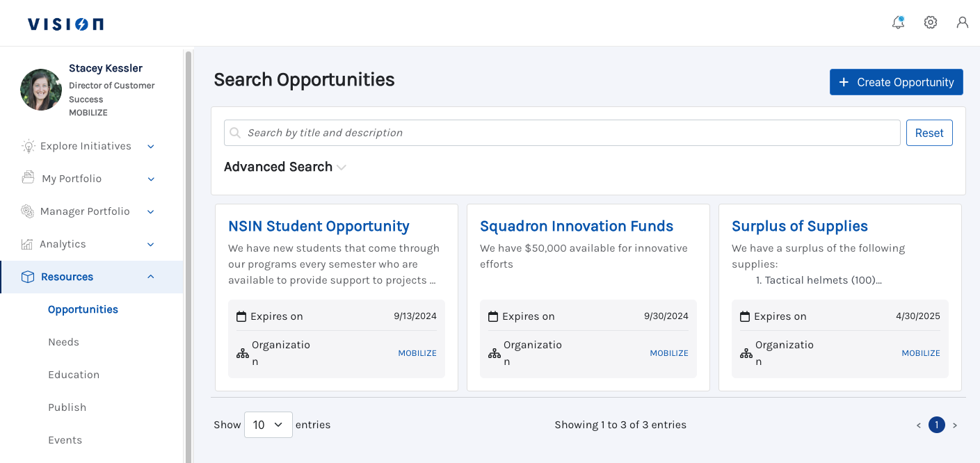Open the Needs submenu item
The width and height of the screenshot is (980, 463).
(x=63, y=342)
